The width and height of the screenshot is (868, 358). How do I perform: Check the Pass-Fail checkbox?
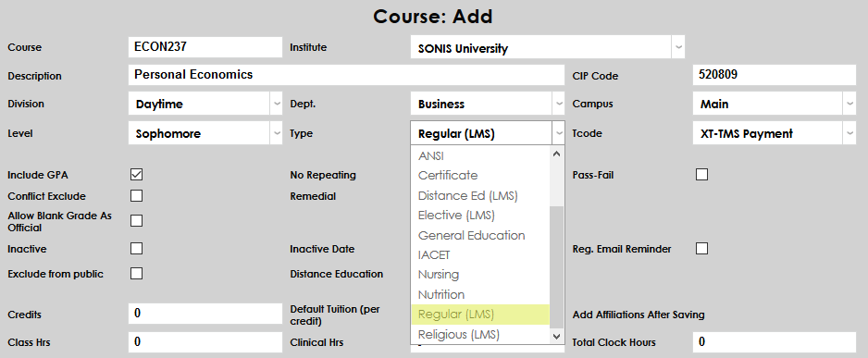pyautogui.click(x=702, y=174)
